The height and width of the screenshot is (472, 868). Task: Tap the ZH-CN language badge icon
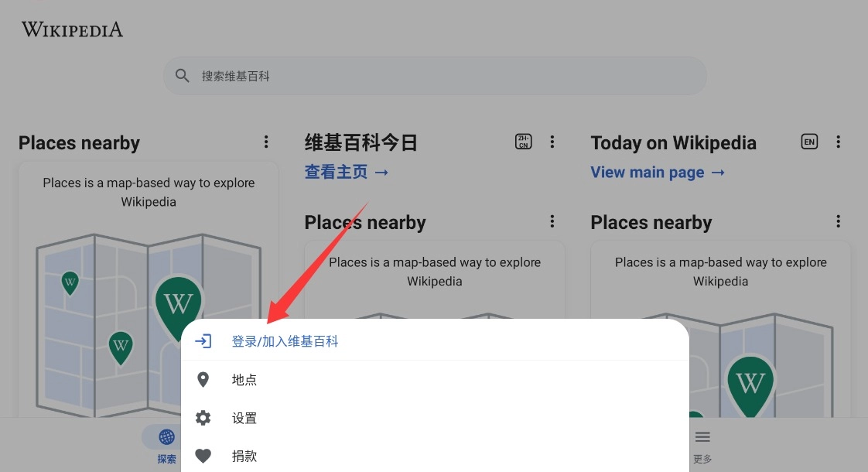[524, 142]
